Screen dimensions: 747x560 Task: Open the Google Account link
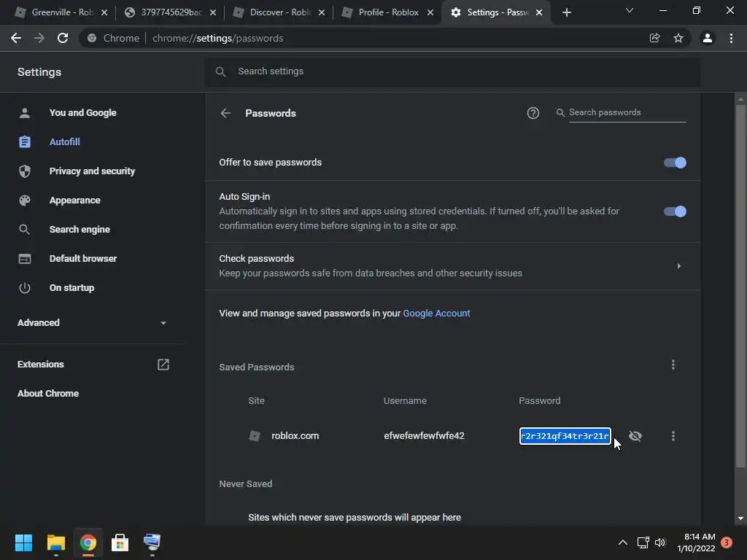click(x=436, y=314)
